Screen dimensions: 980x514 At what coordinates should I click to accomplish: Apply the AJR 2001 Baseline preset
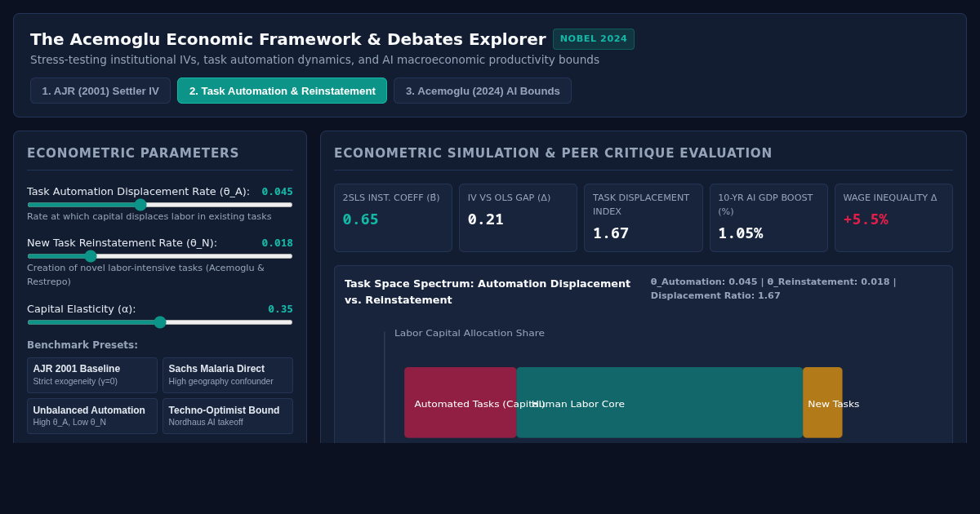(x=92, y=375)
